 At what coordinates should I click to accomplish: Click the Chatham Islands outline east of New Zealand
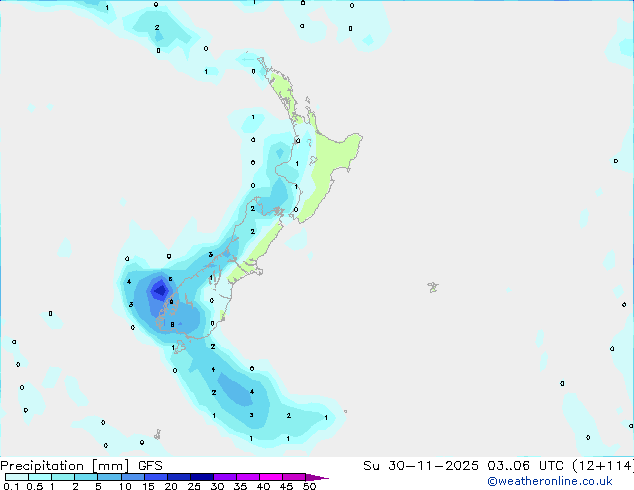433,287
